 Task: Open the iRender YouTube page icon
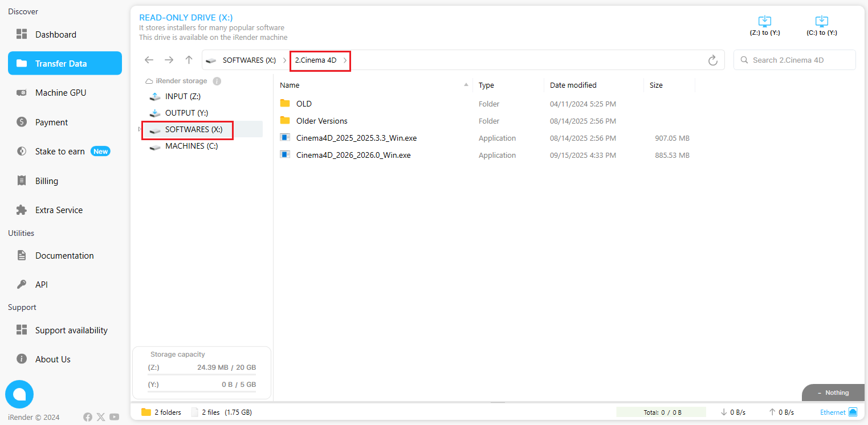click(x=115, y=417)
